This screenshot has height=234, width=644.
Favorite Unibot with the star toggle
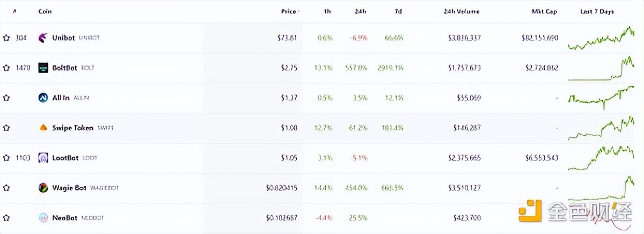point(6,38)
